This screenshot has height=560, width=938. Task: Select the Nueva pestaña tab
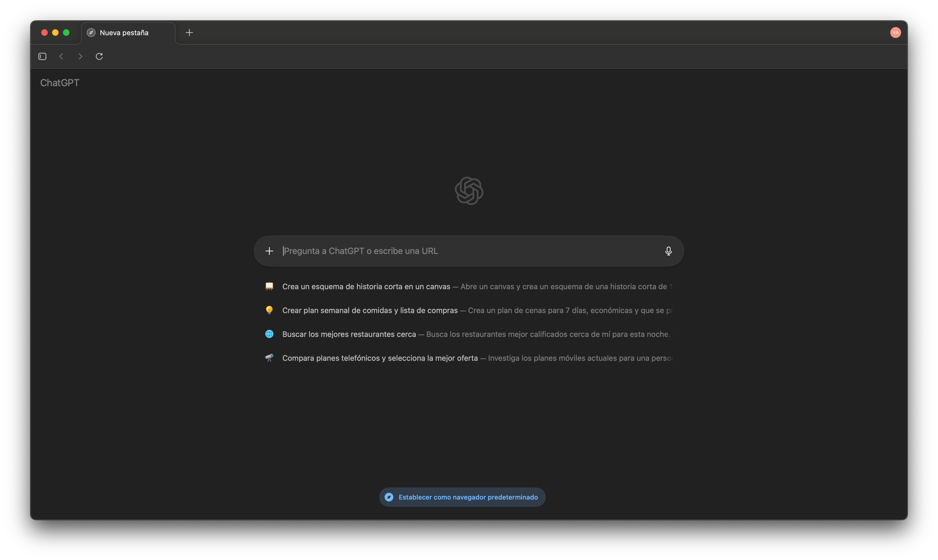pyautogui.click(x=124, y=33)
